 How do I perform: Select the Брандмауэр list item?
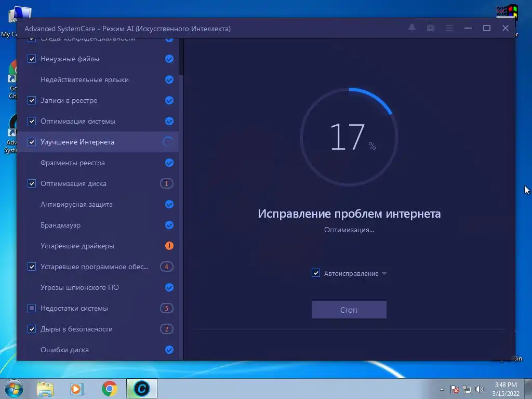point(98,225)
